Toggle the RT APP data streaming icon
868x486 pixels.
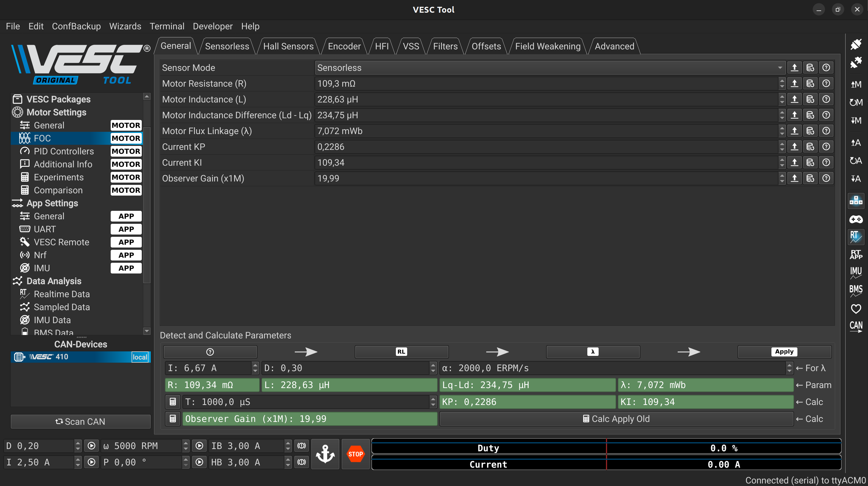pyautogui.click(x=856, y=255)
